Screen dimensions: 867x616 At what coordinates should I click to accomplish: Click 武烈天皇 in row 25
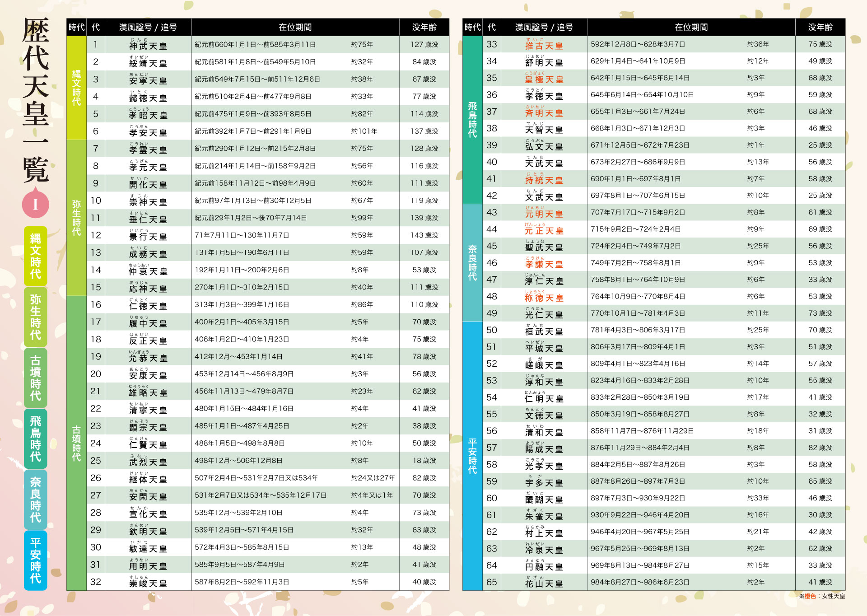(148, 462)
